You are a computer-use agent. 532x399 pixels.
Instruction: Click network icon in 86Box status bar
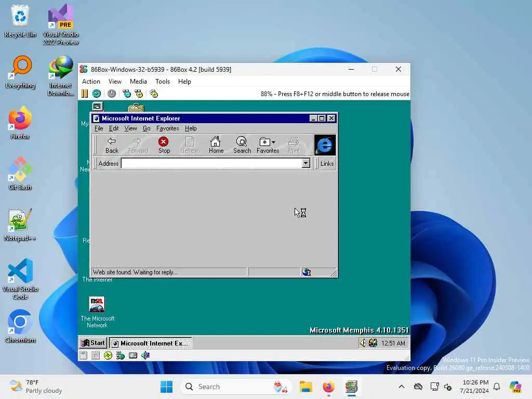(121, 355)
